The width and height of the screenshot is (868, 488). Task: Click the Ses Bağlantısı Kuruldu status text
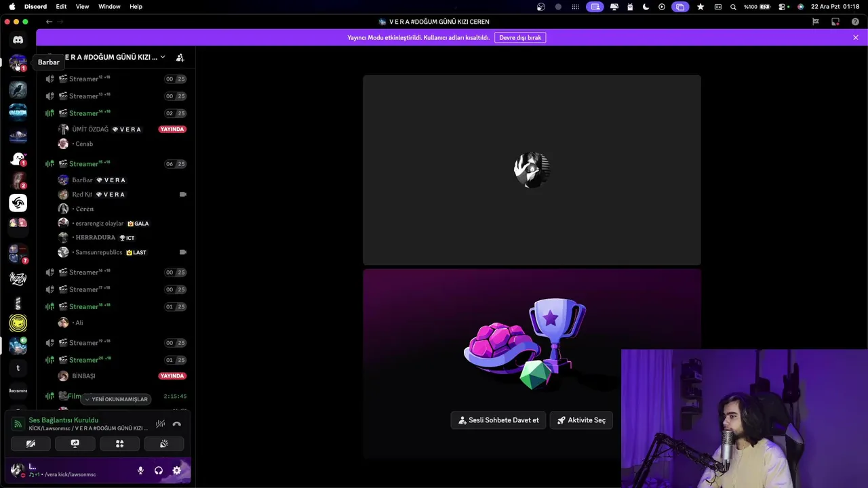[x=63, y=420]
